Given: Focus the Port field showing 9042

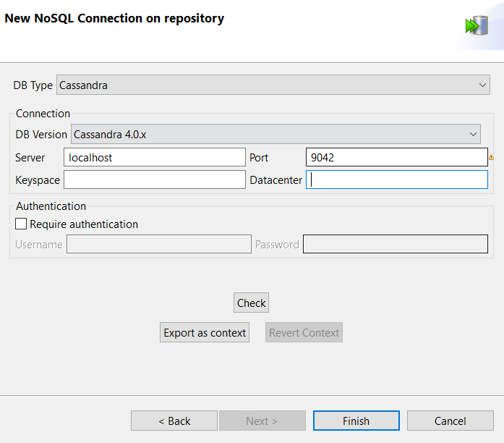Looking at the screenshot, I should (x=396, y=157).
